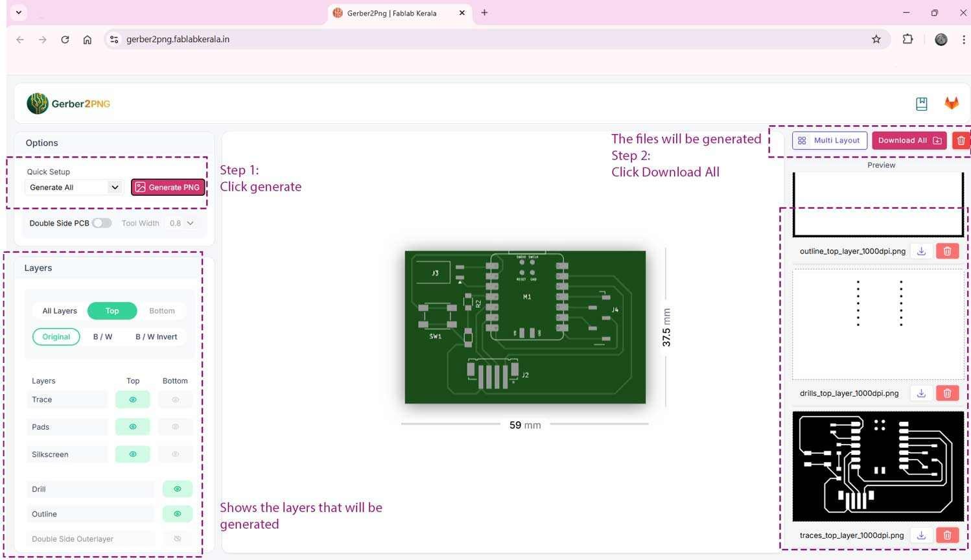This screenshot has height=560, width=971.
Task: Click the download icon beside drills_top_layer_1000dpi.png
Action: pos(920,393)
